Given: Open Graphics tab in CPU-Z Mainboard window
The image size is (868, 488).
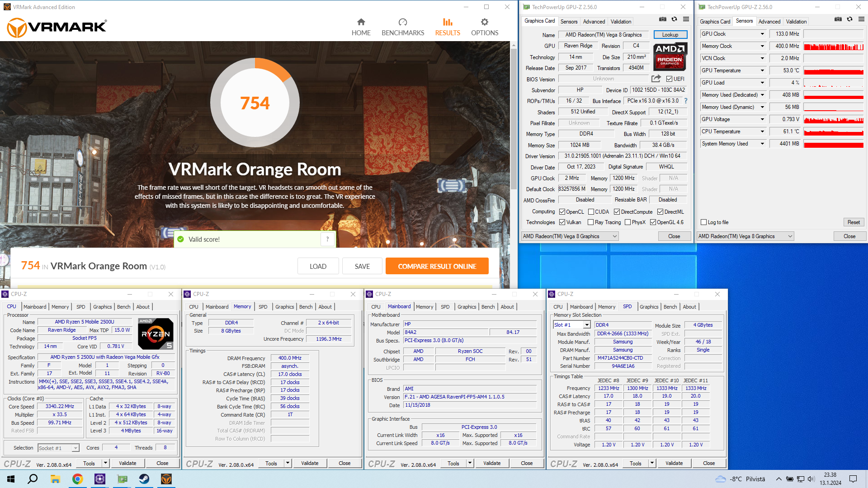Looking at the screenshot, I should [467, 306].
